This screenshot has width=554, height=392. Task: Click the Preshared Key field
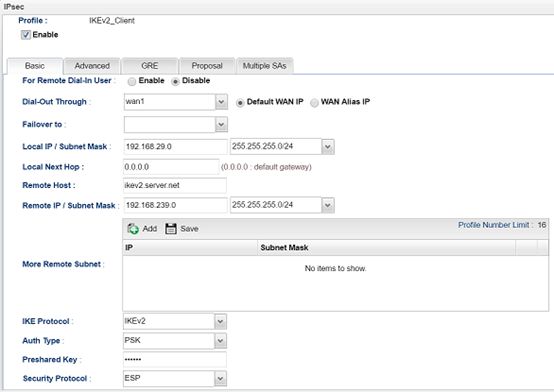coord(175,360)
